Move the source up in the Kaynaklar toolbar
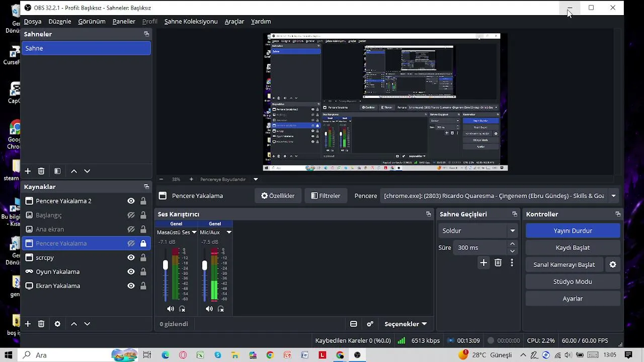 (x=74, y=324)
